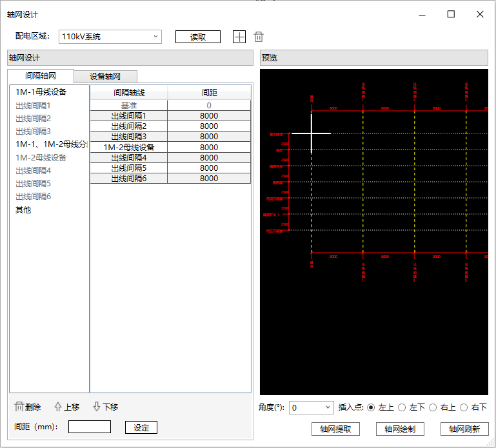Close the 轴网设计 dialog

(480, 14)
